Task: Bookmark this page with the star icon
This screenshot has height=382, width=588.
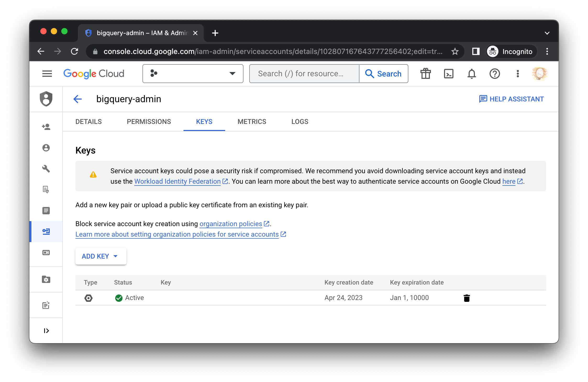Action: (455, 51)
